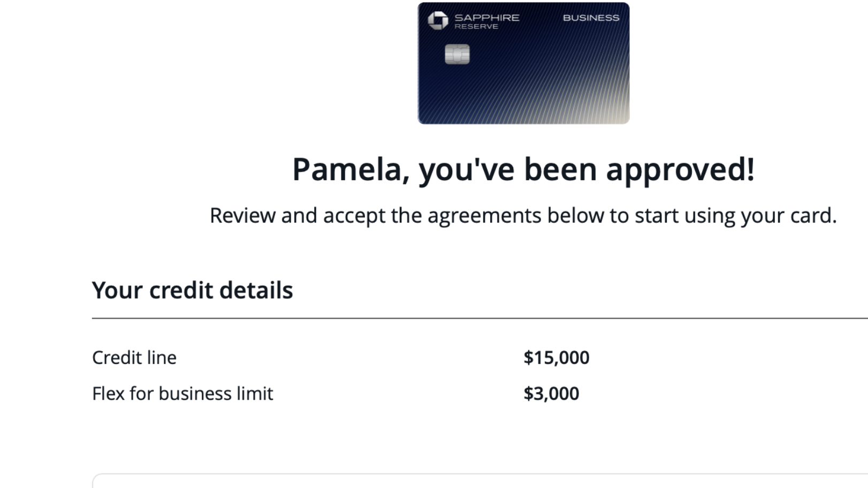Click the SAPPHIRE text on the card
The image size is (868, 488).
(486, 17)
